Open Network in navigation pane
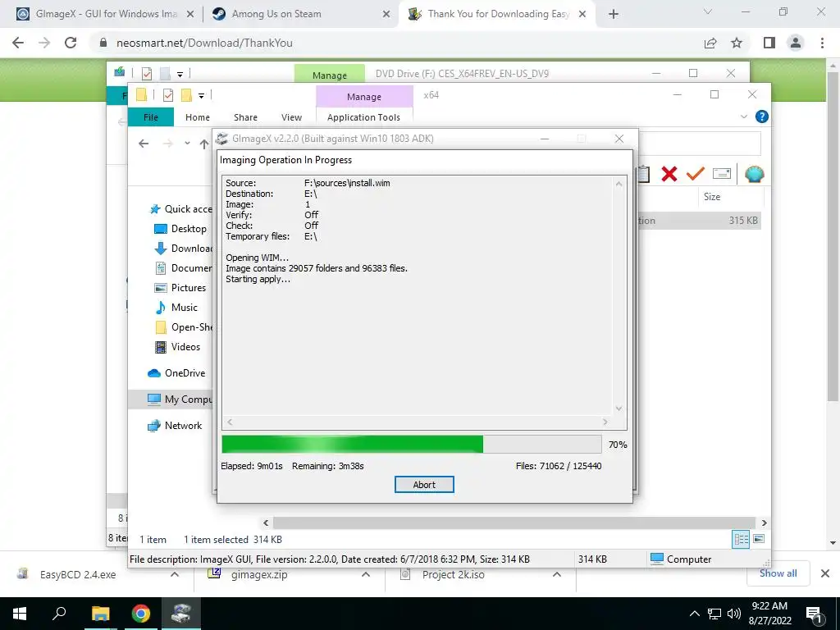Viewport: 840px width, 630px height. point(175,426)
